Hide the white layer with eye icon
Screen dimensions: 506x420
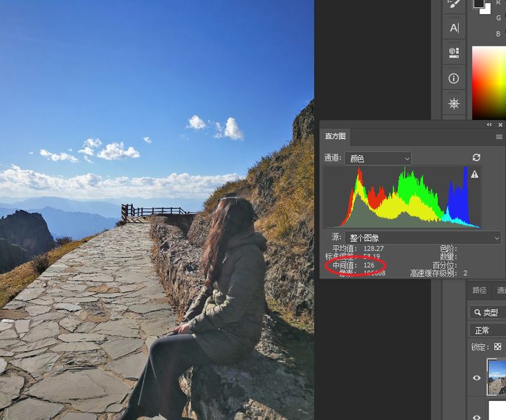point(476,417)
